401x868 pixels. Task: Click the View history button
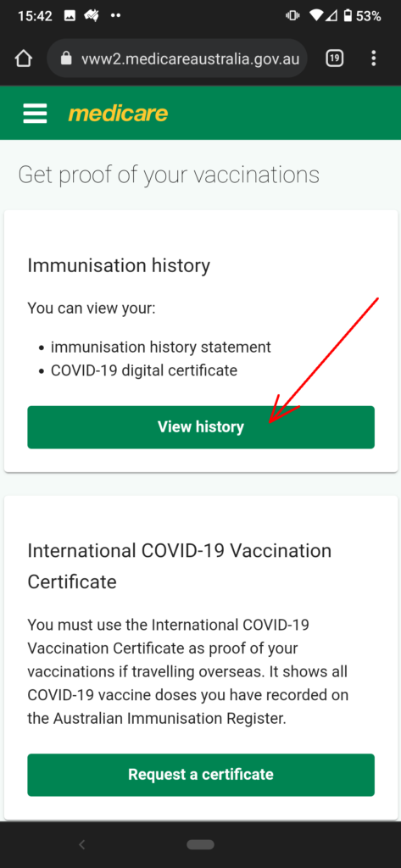201,427
